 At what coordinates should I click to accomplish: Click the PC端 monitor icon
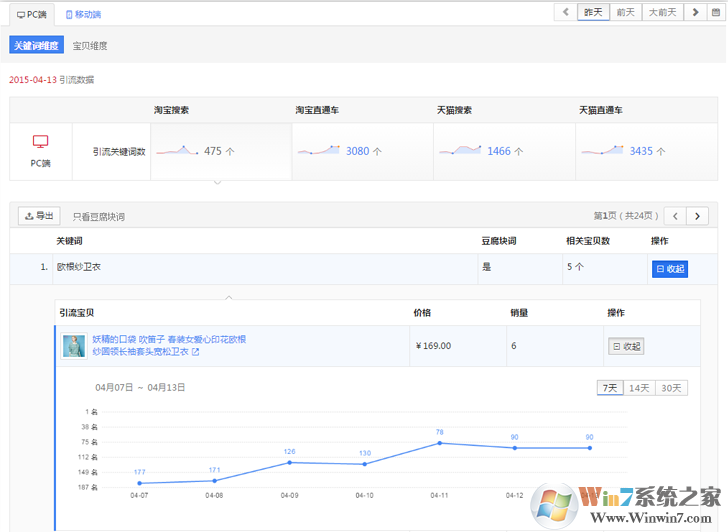click(x=40, y=143)
